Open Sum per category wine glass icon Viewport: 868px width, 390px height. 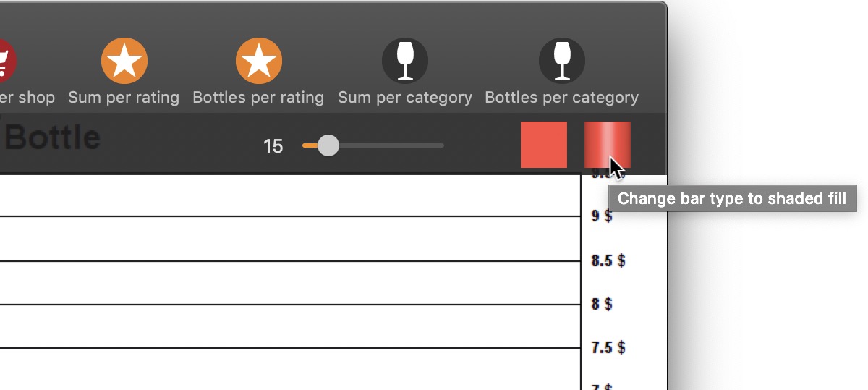point(405,61)
